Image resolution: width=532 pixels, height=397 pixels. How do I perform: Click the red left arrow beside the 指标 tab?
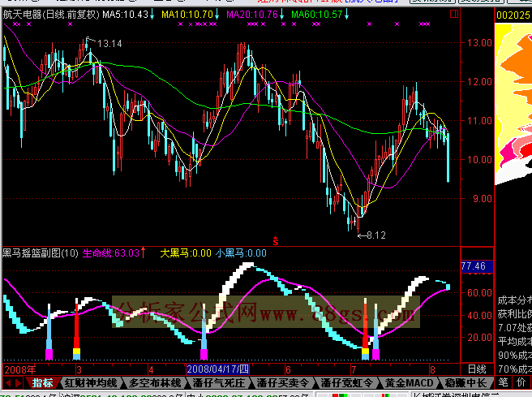[8, 383]
